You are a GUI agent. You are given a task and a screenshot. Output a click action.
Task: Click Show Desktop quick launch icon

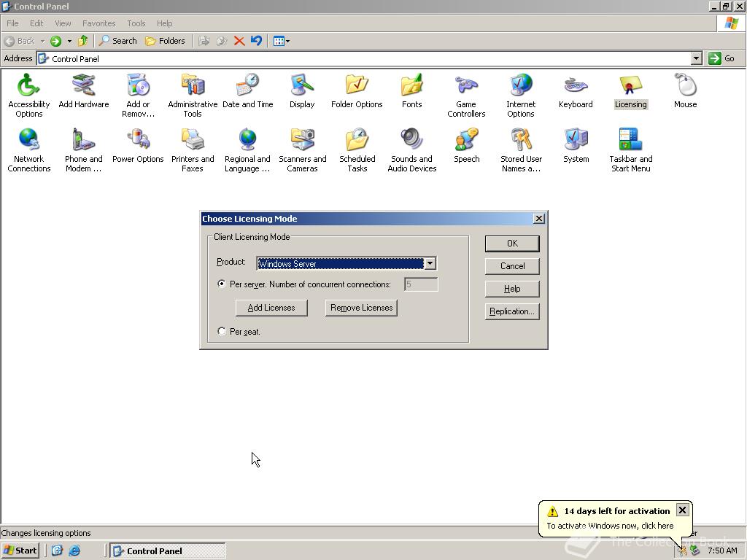[x=57, y=551]
